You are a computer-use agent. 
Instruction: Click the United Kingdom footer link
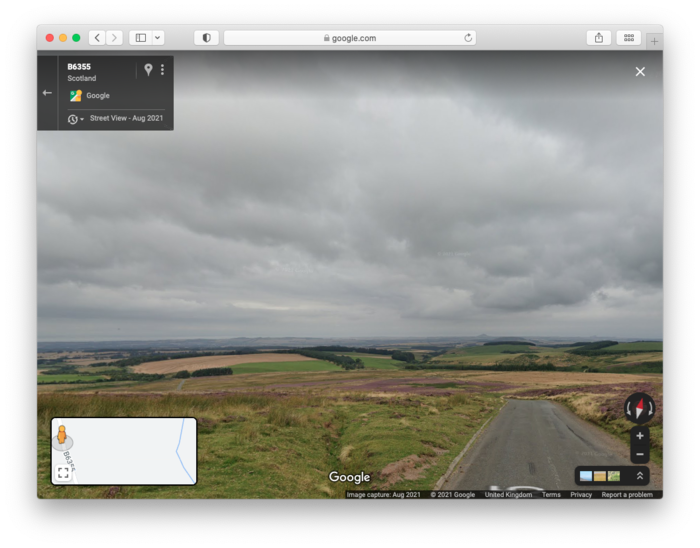pos(508,494)
